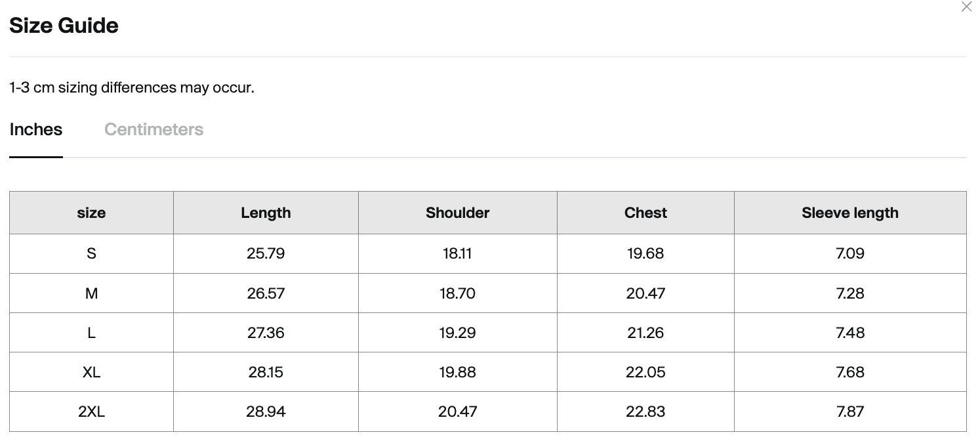Click the 22.83 chest value
The width and height of the screenshot is (980, 445).
[645, 412]
